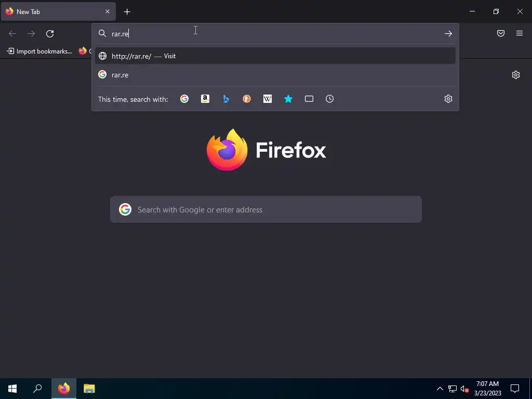Screen dimensions: 532x399
Task: Open Windows taskbar search
Action: click(x=37, y=389)
